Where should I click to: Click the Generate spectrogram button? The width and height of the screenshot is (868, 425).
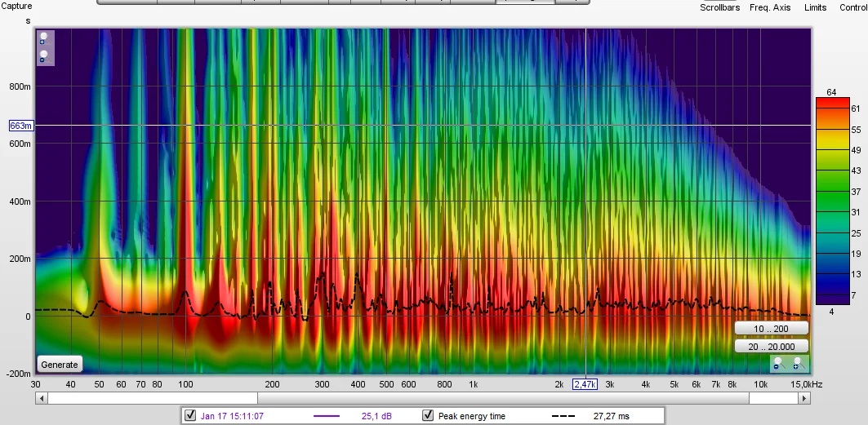[x=60, y=365]
